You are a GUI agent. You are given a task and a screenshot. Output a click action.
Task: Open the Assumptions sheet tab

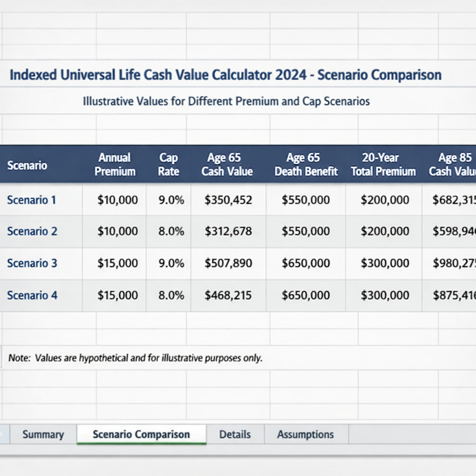click(x=306, y=435)
